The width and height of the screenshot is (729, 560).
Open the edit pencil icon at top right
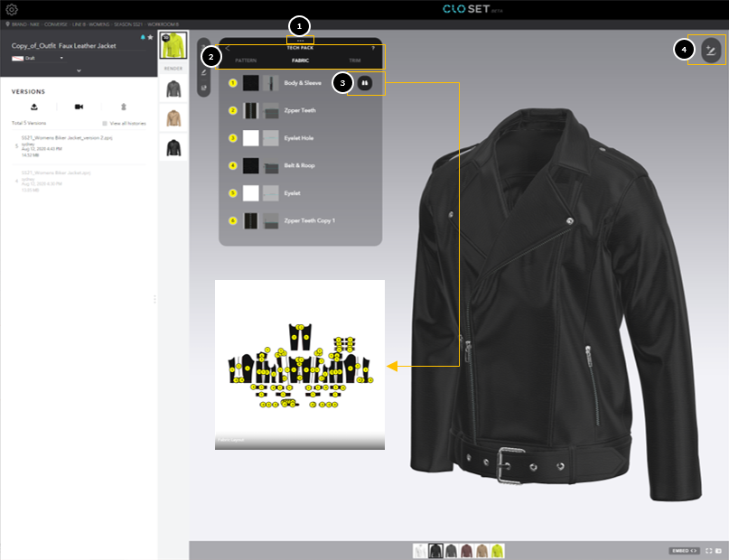pyautogui.click(x=710, y=51)
